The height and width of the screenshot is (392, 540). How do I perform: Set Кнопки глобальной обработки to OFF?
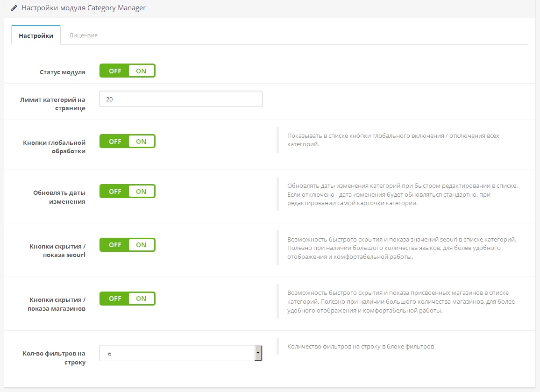click(115, 142)
